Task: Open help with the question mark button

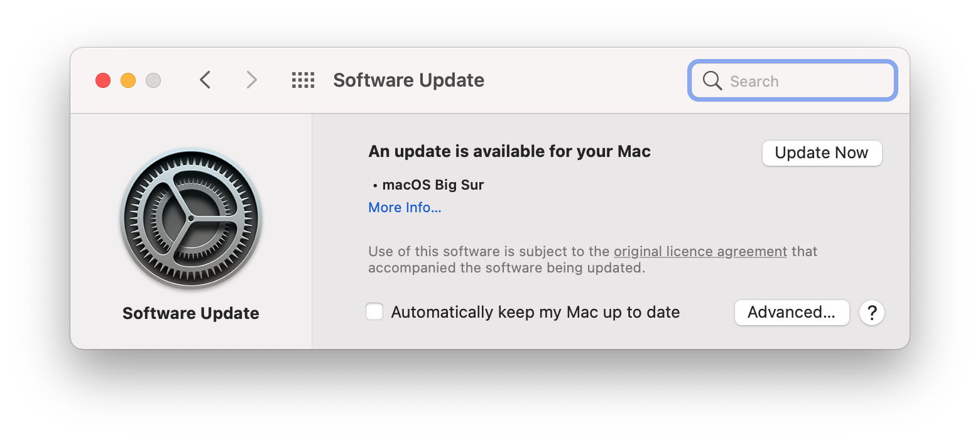Action: click(x=872, y=313)
